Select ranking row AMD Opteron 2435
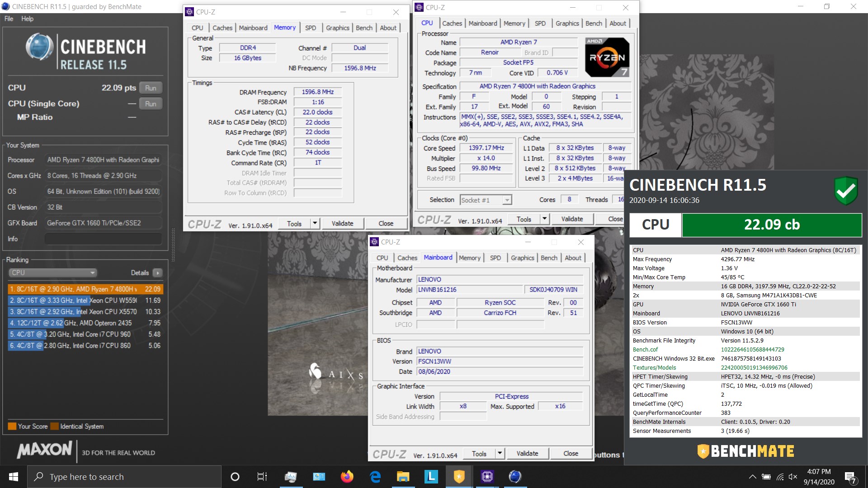868x488 pixels. click(x=85, y=323)
